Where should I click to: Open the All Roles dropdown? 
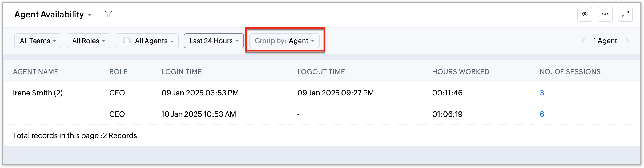[x=88, y=41]
